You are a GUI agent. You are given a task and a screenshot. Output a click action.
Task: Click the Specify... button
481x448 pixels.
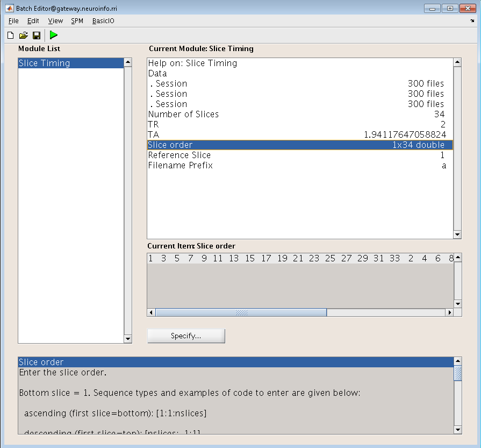186,336
